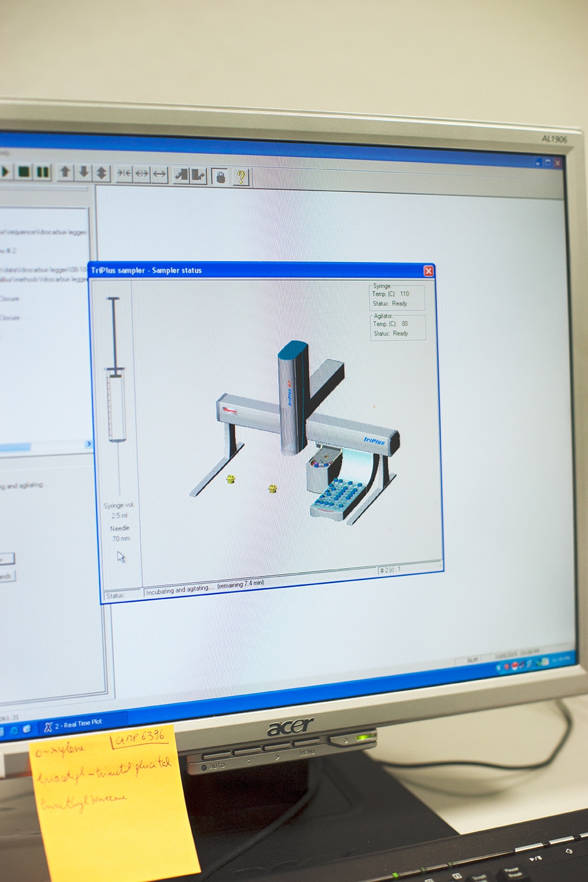Click the right yellow injector port

click(272, 488)
